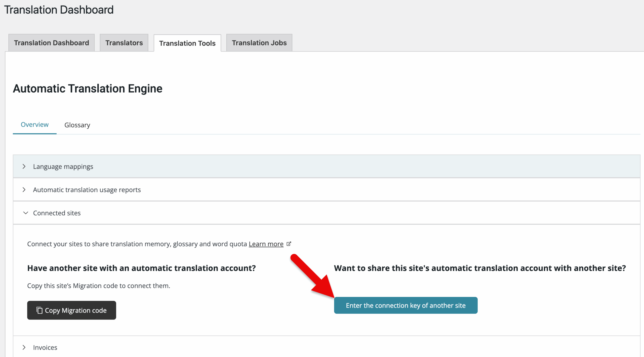Expand Language mappings chevron
Screen dimensions: 644x357
coord(24,167)
